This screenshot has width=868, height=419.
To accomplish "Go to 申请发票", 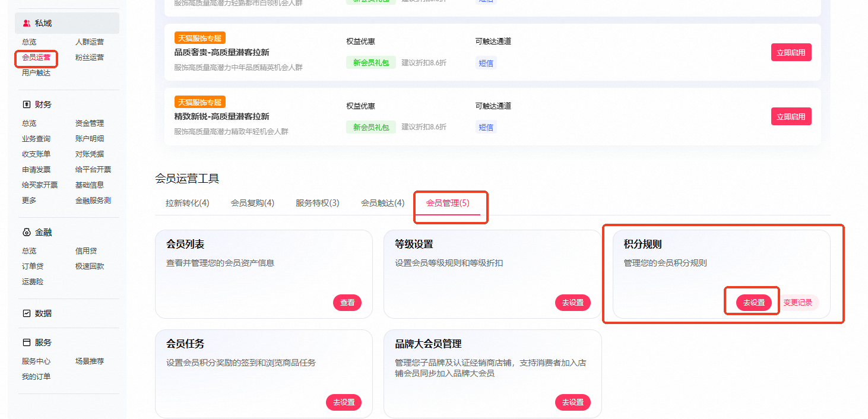I will pos(36,170).
